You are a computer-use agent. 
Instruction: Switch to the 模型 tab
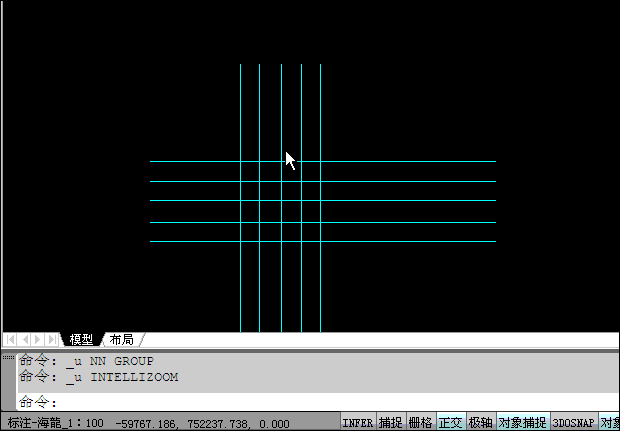pos(81,340)
